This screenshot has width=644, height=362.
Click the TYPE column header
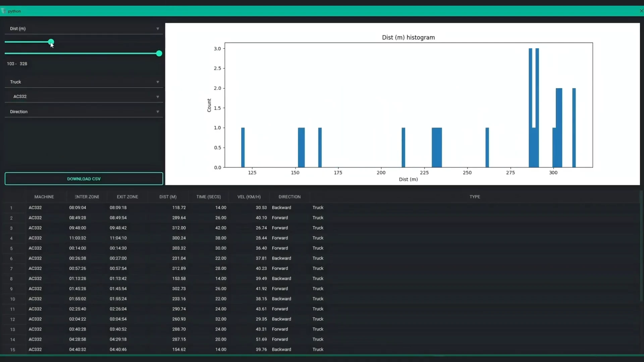tap(474, 197)
